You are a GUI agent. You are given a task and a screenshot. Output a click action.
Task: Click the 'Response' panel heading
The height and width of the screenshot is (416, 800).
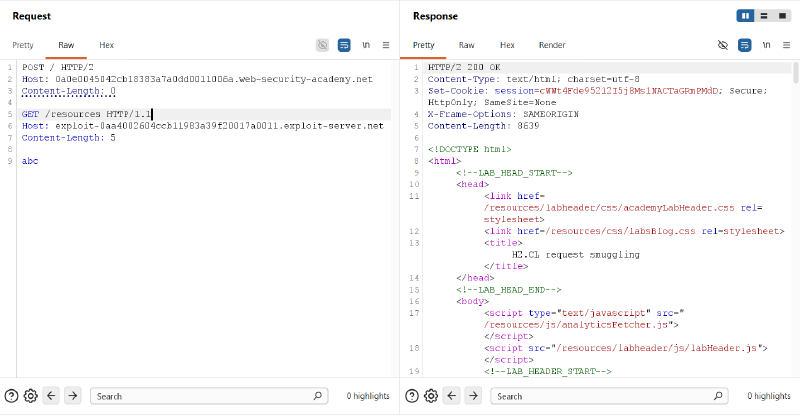(435, 16)
